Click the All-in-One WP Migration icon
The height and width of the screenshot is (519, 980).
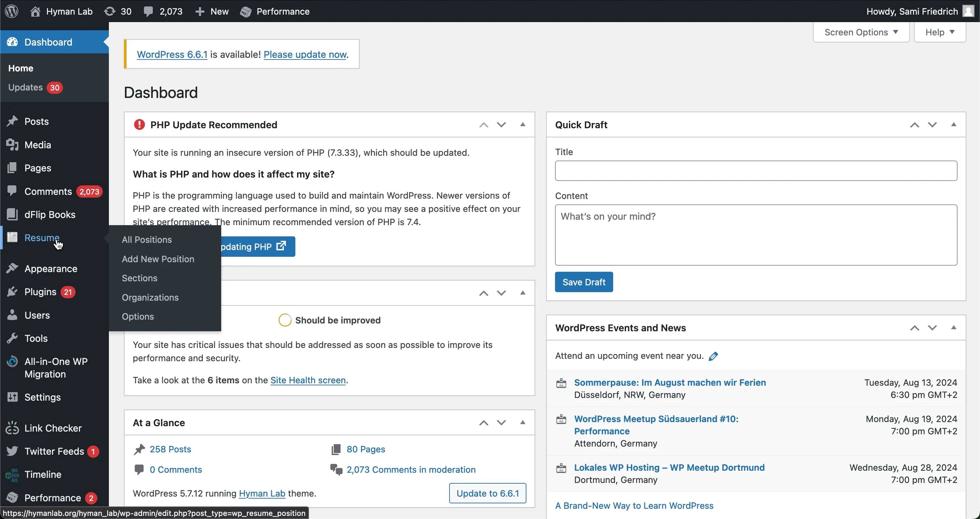[x=13, y=361]
